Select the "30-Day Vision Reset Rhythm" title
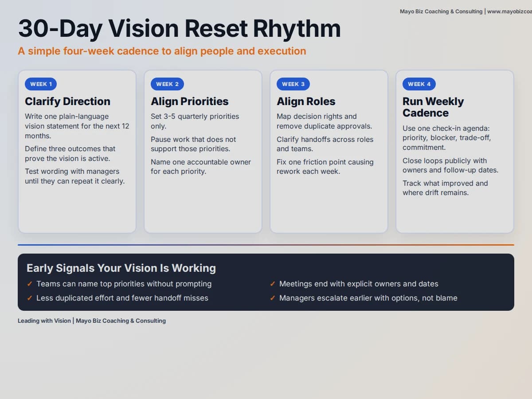This screenshot has height=399, width=532. [x=179, y=28]
